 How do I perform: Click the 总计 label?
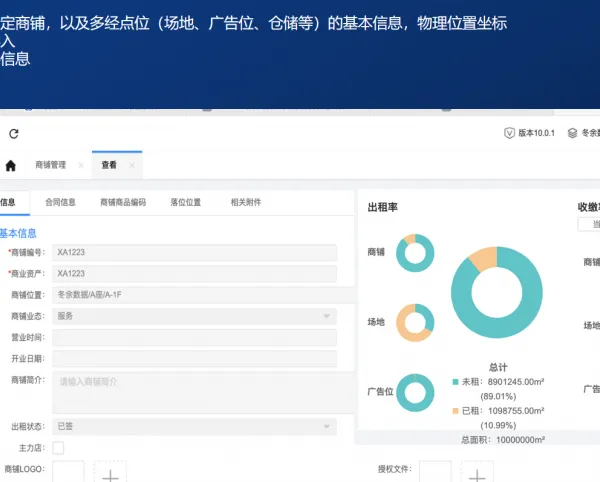point(498,368)
